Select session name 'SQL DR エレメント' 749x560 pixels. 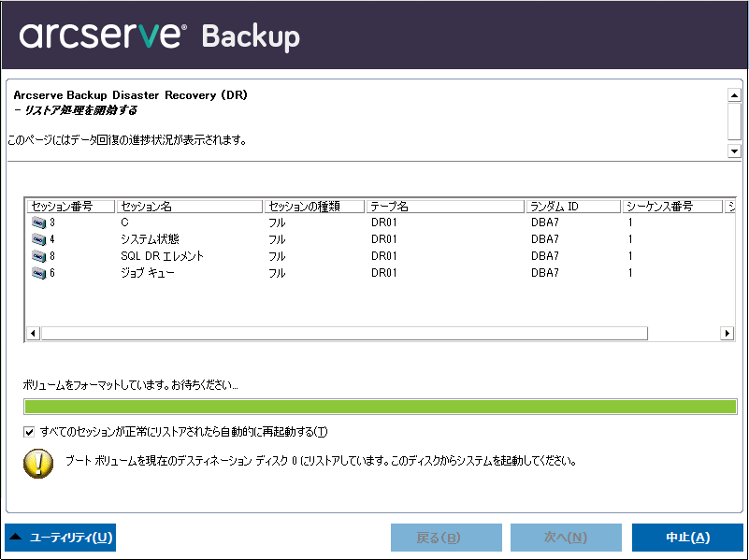pyautogui.click(x=163, y=256)
